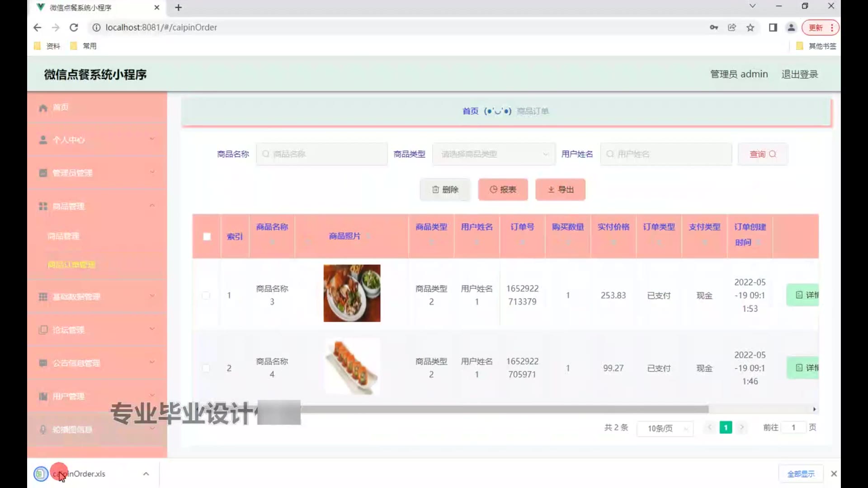The image size is (868, 488).
Task: Expand the 个人中心 sidebar menu
Action: pos(97,140)
